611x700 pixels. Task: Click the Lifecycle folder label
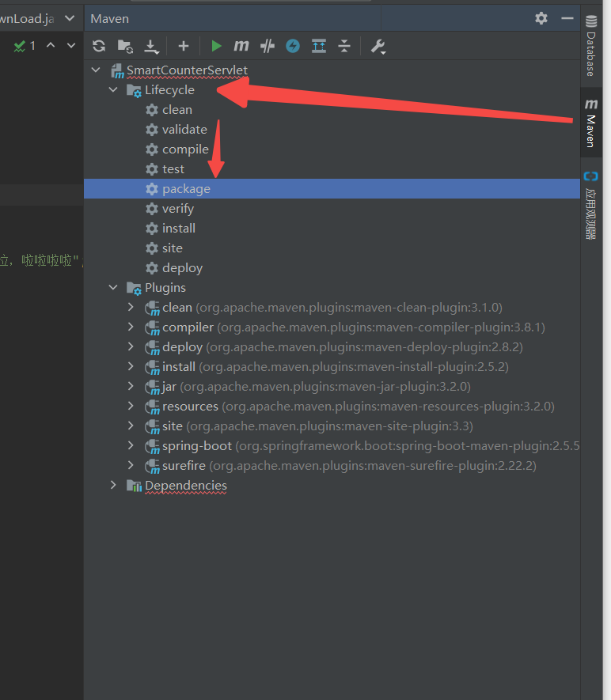(x=169, y=90)
